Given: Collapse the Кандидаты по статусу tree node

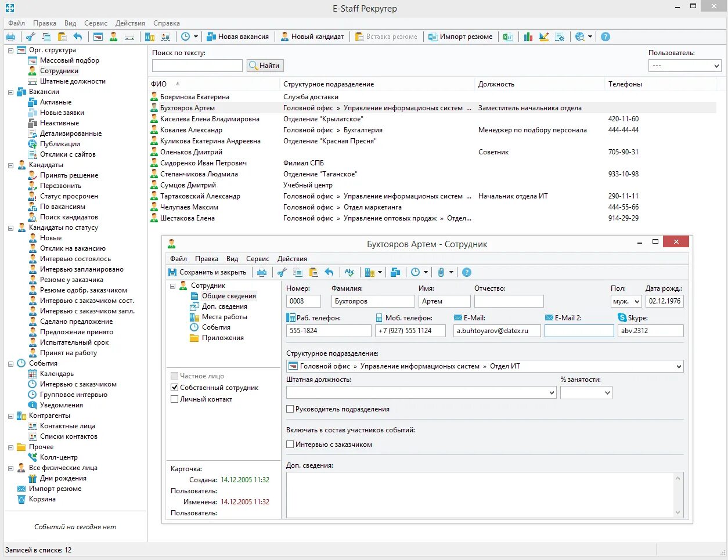Looking at the screenshot, I should (x=10, y=228).
